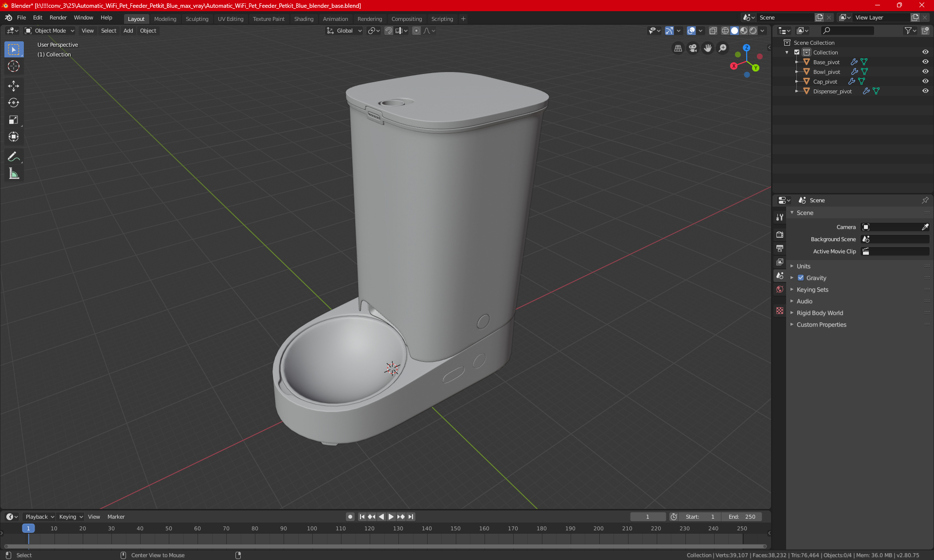
Task: Jump to the end frame
Action: tap(411, 517)
